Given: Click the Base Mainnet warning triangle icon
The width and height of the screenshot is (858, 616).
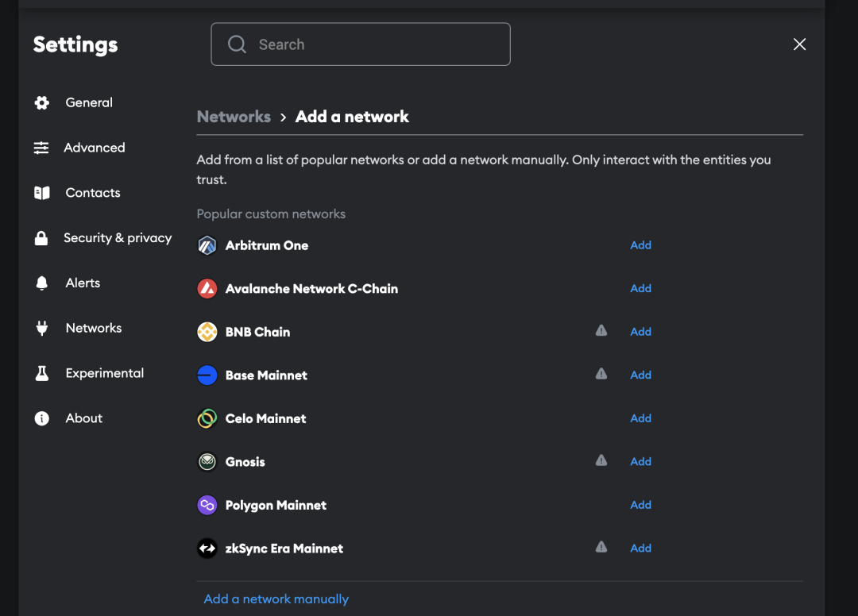Looking at the screenshot, I should 601,374.
